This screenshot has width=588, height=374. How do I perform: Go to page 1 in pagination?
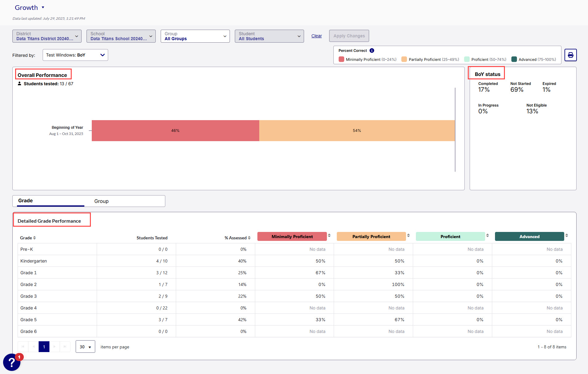pos(44,347)
